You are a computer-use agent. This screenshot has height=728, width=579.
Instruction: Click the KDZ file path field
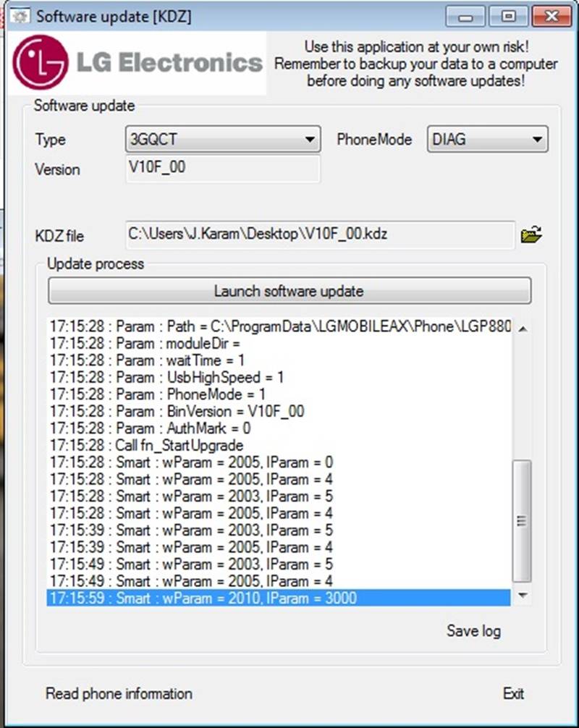pos(320,234)
